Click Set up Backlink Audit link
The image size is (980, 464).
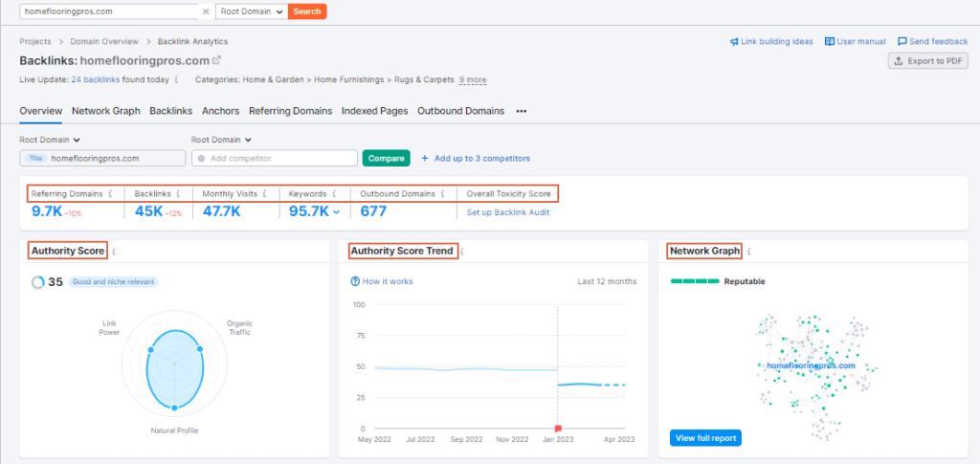click(x=508, y=212)
